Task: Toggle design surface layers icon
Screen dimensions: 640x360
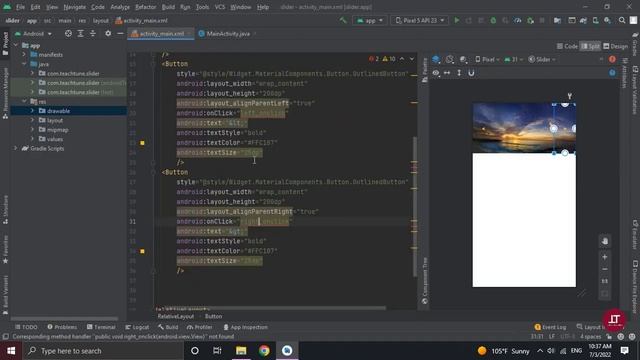Action: pos(436,60)
